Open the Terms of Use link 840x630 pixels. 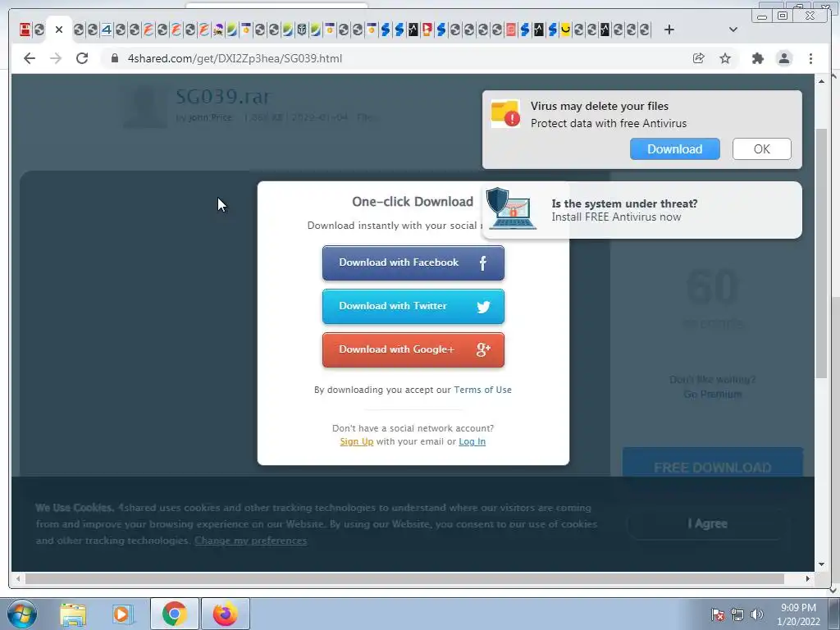[482, 390]
